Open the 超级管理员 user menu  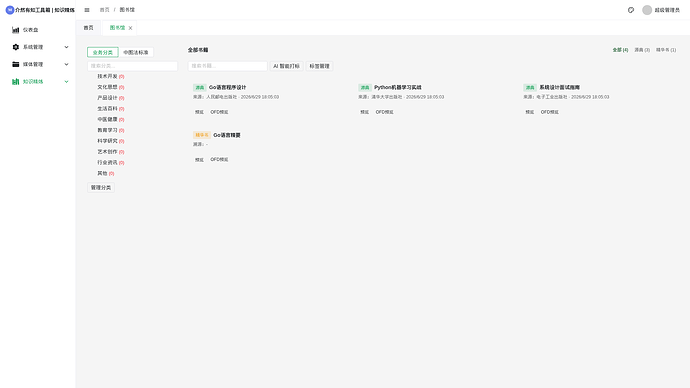(667, 10)
